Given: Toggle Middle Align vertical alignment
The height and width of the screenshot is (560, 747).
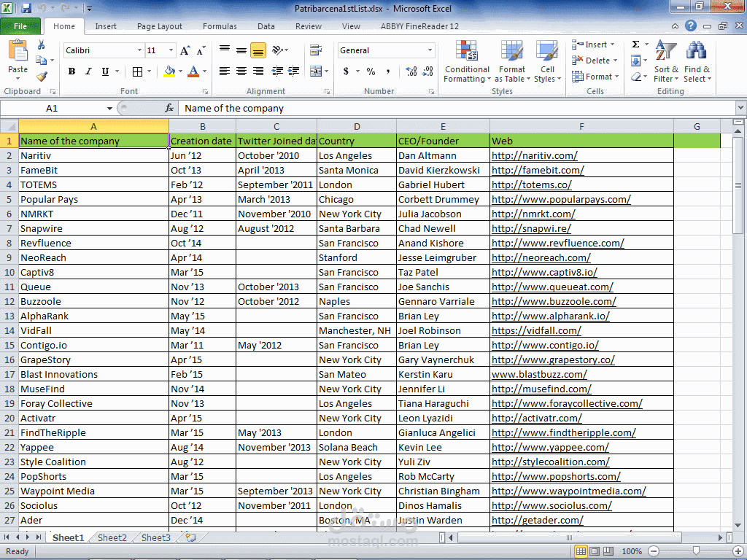Looking at the screenshot, I should [241, 50].
